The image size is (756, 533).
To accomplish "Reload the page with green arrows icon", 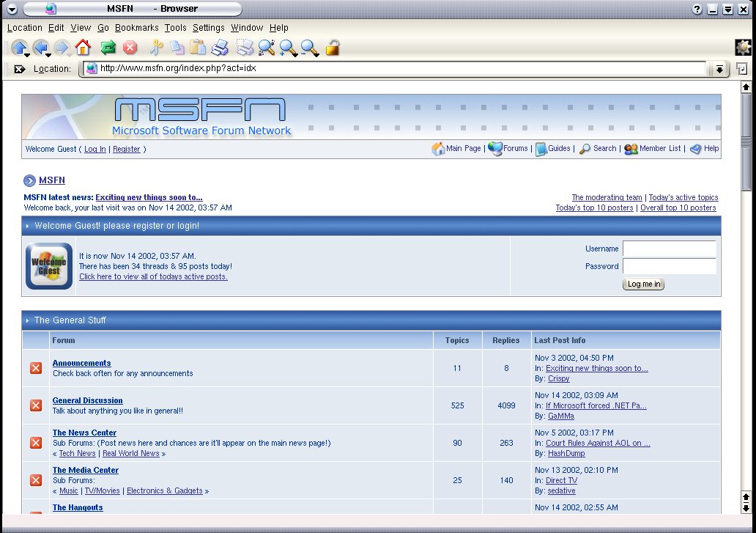I will 108,47.
